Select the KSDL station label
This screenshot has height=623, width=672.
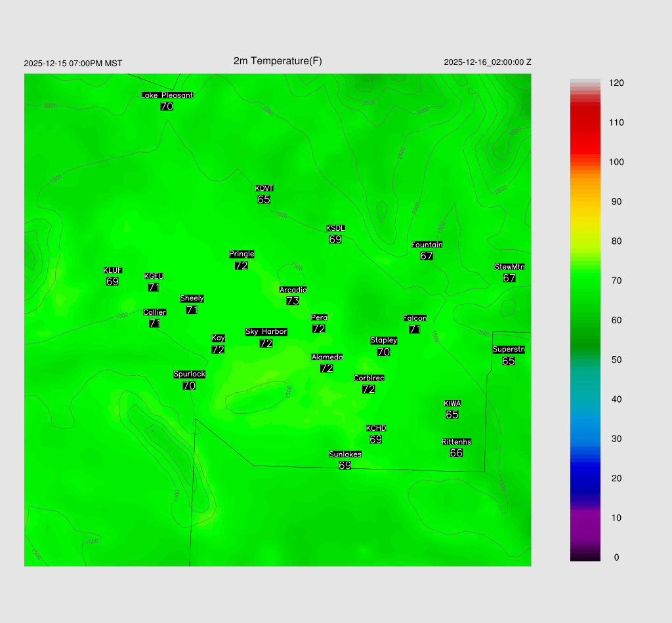point(335,228)
